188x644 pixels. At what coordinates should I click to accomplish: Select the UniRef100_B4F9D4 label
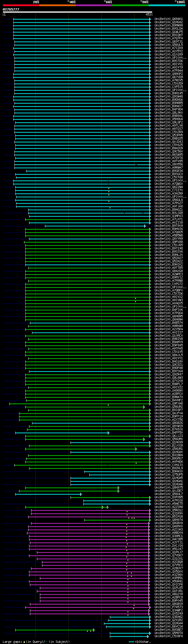coord(169,109)
